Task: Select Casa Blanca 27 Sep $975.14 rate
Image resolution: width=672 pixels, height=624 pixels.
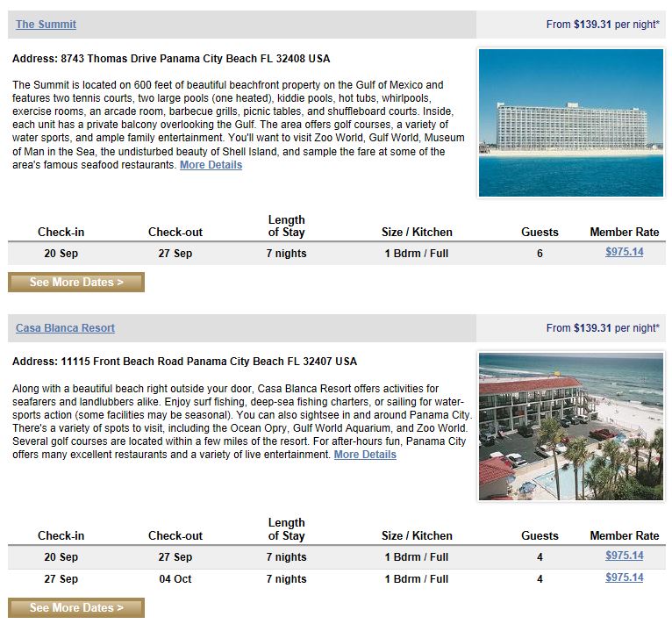Action: point(624,577)
